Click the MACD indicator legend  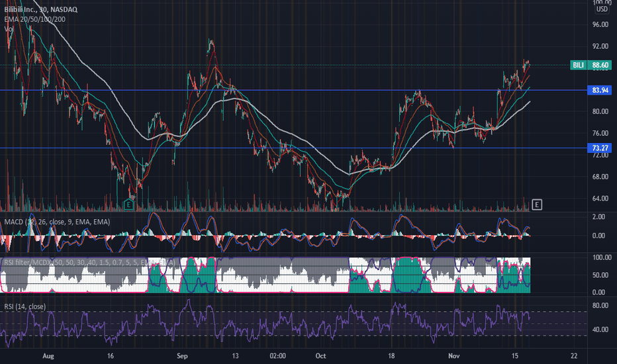click(57, 222)
